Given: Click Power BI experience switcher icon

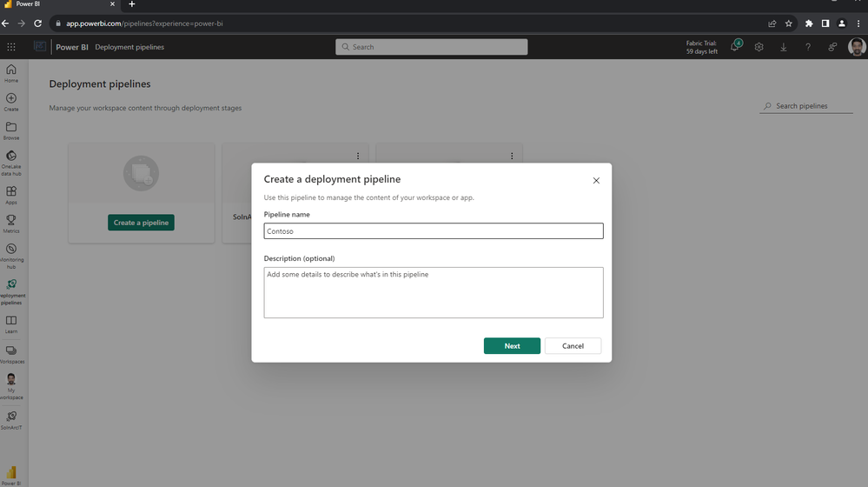Looking at the screenshot, I should click(x=11, y=475).
